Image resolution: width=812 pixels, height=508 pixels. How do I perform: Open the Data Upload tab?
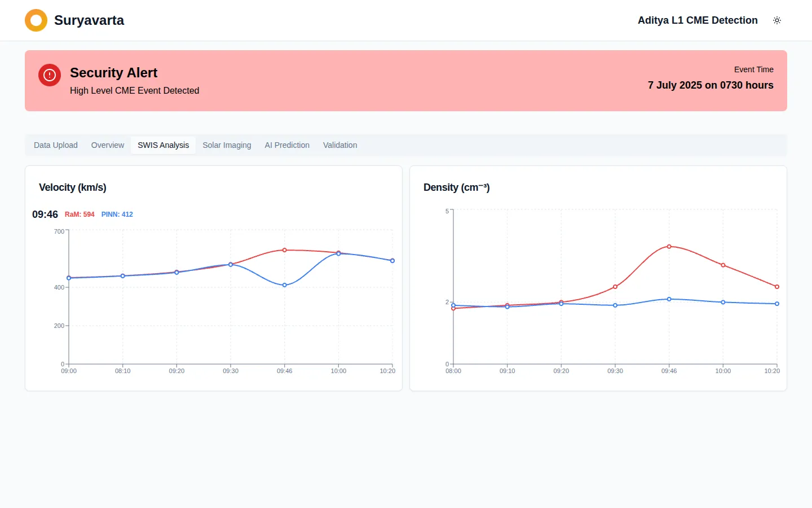click(56, 145)
